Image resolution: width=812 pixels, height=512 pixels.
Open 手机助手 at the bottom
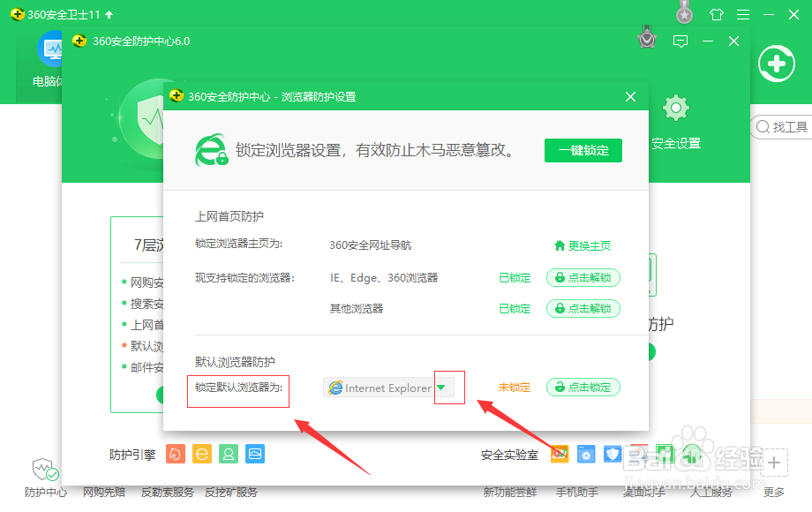(577, 493)
